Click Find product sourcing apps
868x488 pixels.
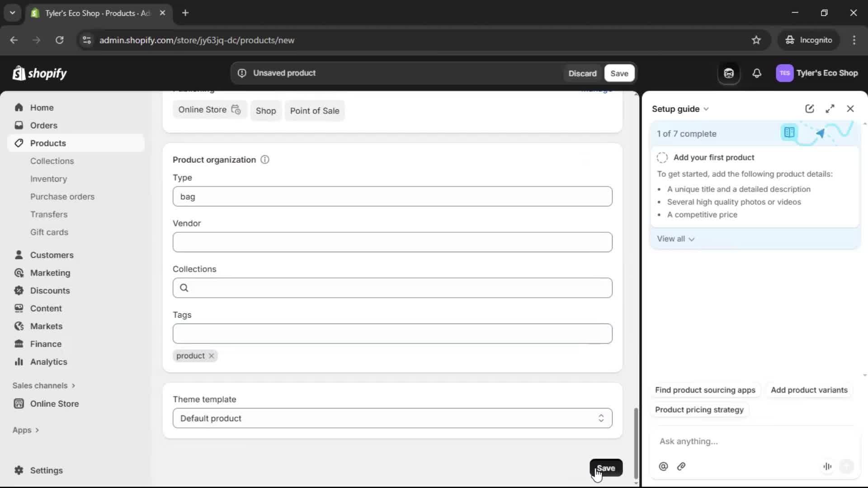[x=705, y=390]
